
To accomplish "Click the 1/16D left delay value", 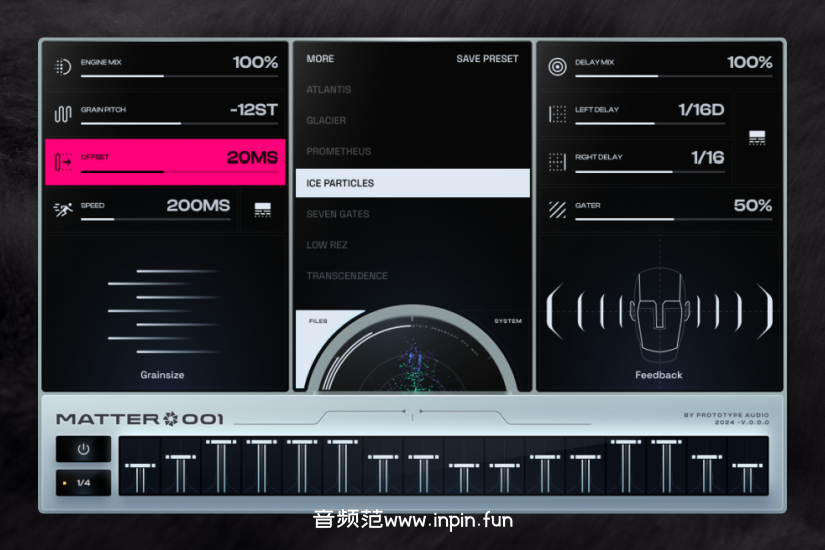I will pyautogui.click(x=701, y=109).
